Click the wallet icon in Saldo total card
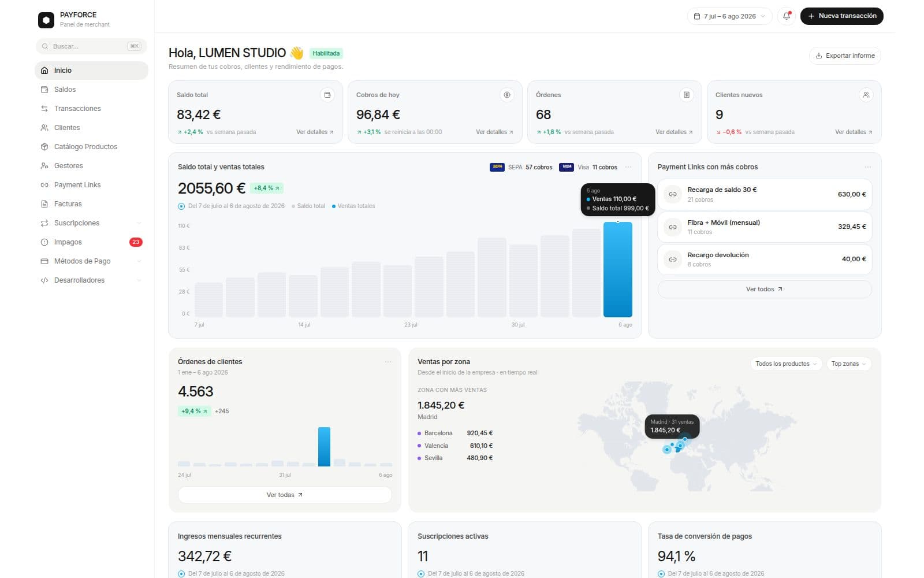This screenshot has width=924, height=578. [x=327, y=95]
